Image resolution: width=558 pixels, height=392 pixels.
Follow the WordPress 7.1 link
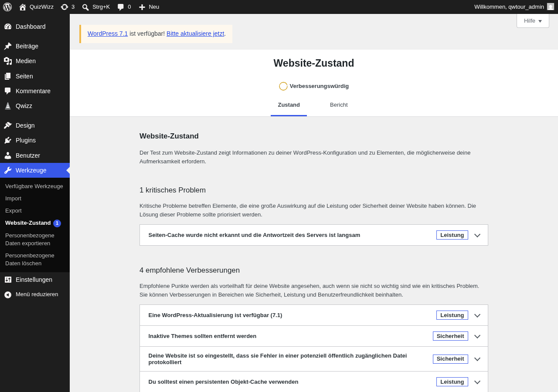(108, 34)
